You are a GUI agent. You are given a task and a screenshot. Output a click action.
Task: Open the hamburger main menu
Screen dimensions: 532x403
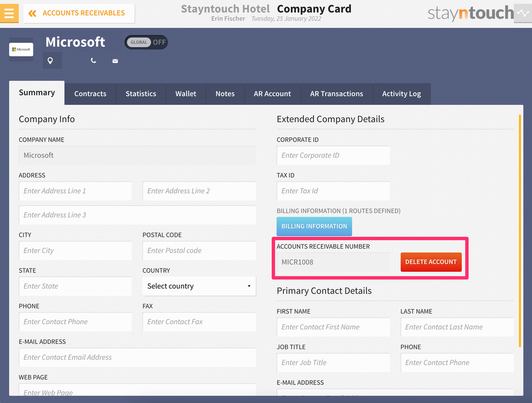point(9,13)
